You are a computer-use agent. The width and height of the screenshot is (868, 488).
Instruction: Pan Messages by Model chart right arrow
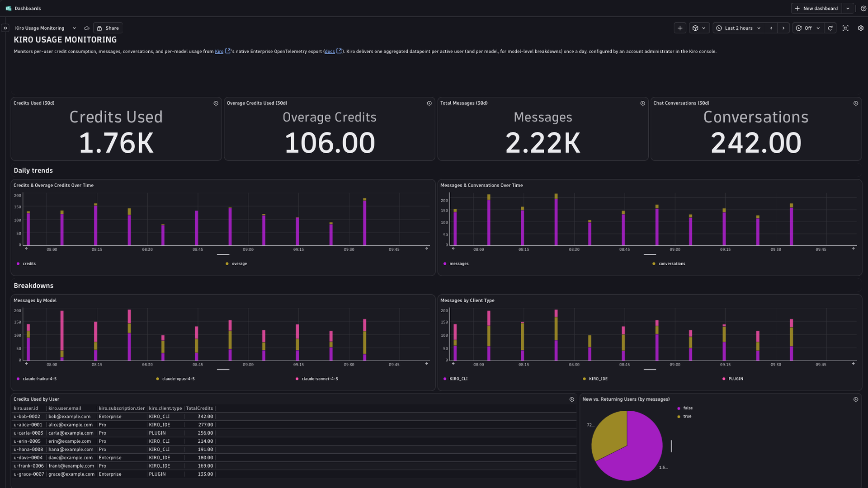coord(426,364)
